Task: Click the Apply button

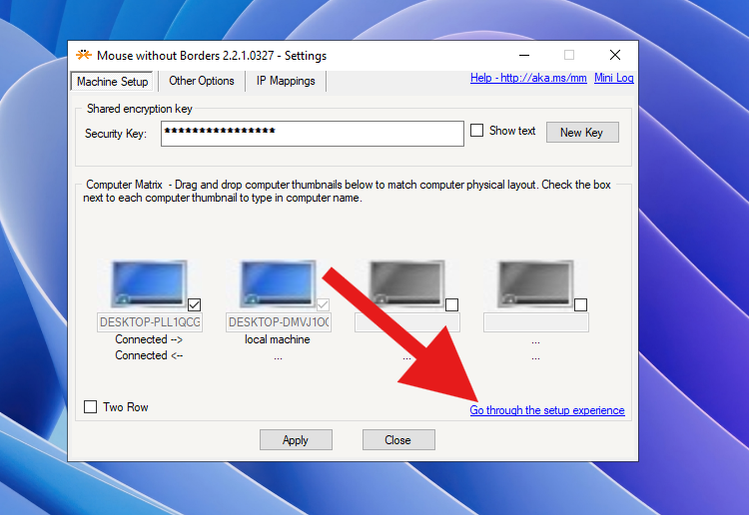Action: pos(296,440)
